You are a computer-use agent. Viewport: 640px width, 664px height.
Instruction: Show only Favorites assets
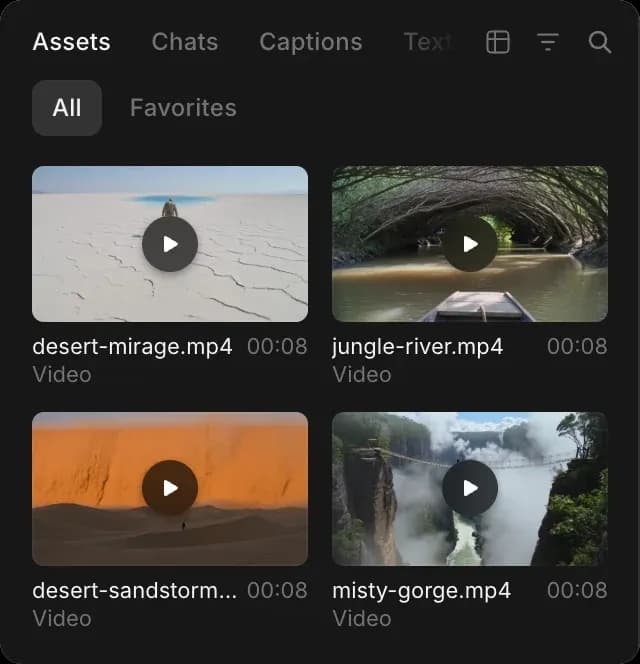coord(183,108)
